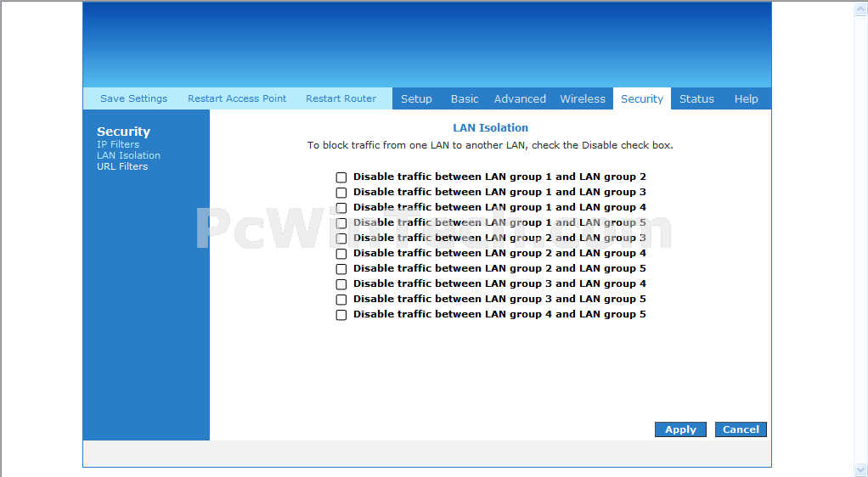868x477 pixels.
Task: Check Disable traffic between LAN group 1 and 5
Action: click(341, 223)
